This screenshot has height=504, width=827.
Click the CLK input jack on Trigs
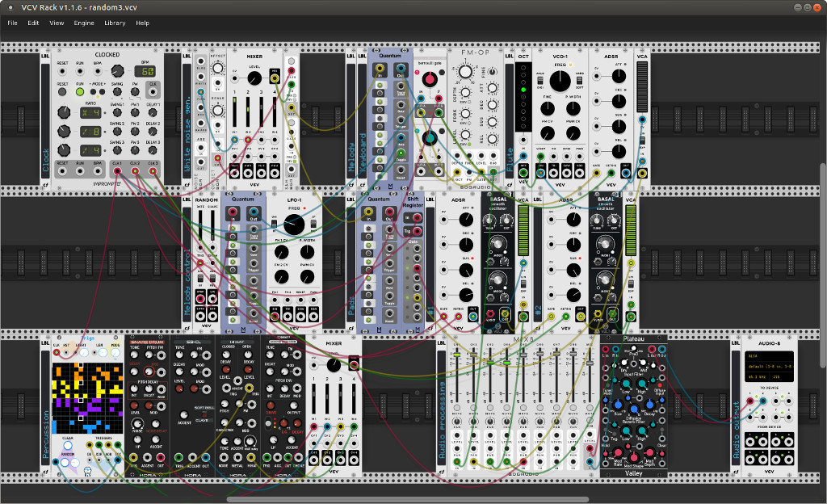[57, 353]
